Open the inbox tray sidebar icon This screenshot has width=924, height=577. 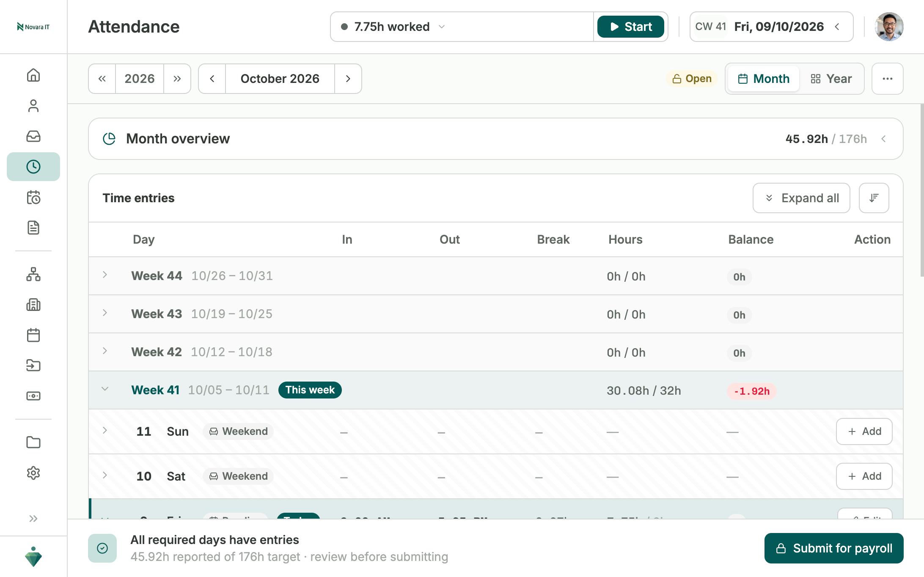click(x=33, y=136)
